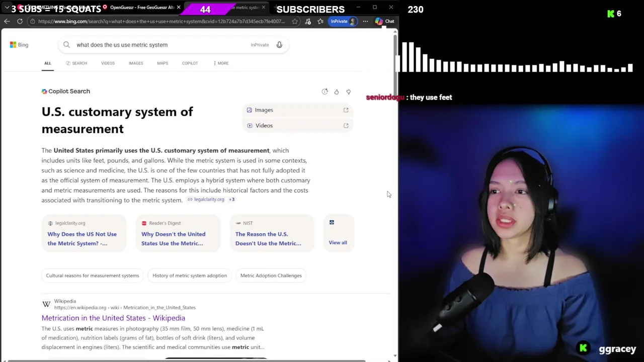Screen dimensions: 644x362
Task: Click the en.wikipedia.org result URL
Action: coord(125,308)
